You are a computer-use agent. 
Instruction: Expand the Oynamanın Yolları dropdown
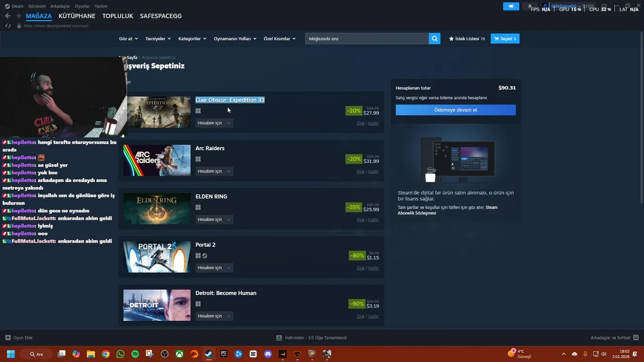235,39
